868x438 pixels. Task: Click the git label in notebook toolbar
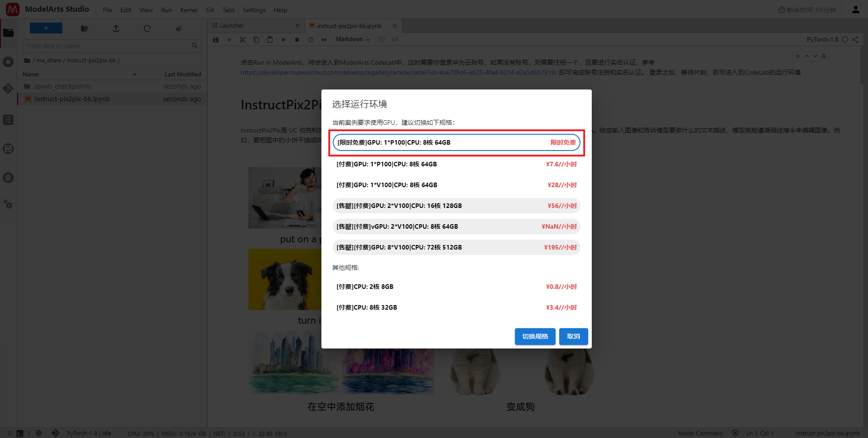click(395, 39)
